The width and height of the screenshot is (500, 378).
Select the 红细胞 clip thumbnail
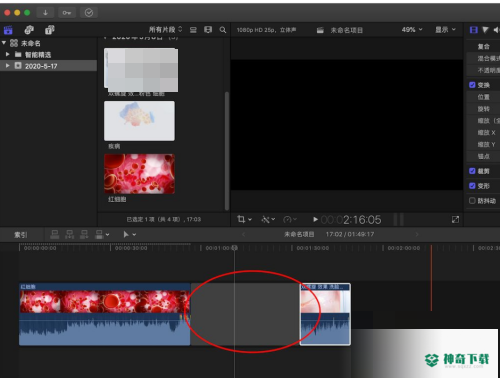tap(139, 174)
